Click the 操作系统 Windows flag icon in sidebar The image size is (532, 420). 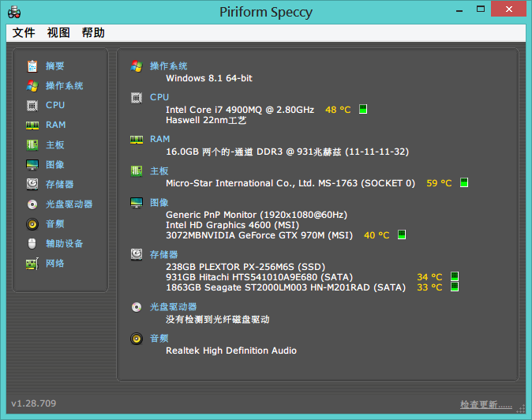pyautogui.click(x=32, y=86)
